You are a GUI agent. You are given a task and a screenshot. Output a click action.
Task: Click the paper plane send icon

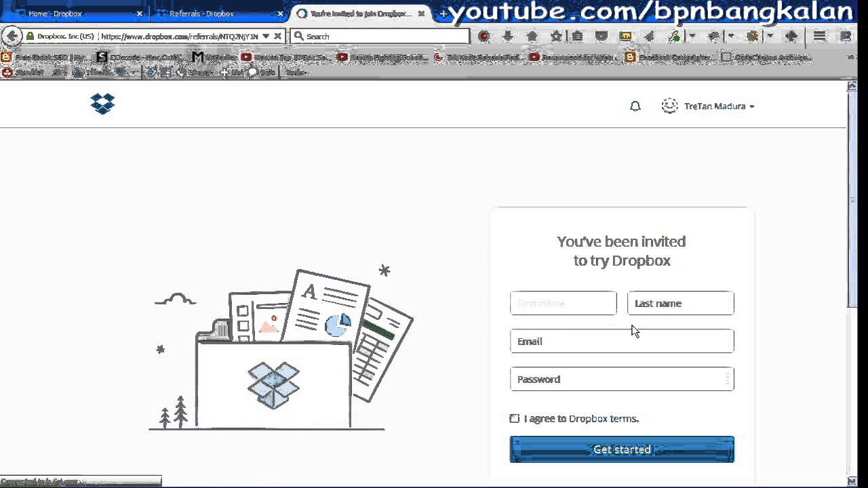[649, 36]
